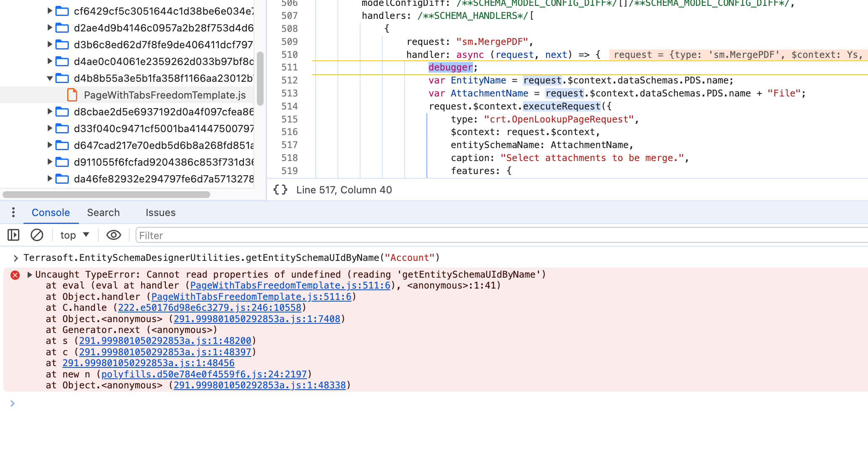This screenshot has width=868, height=458.
Task: Click AttachmentName variable on line 513
Action: [x=489, y=94]
